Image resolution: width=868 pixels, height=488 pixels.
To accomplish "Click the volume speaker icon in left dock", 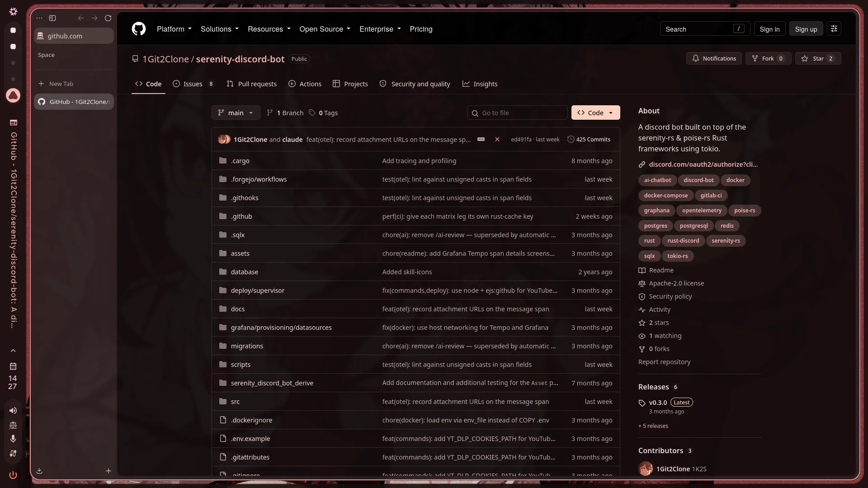I will click(13, 410).
